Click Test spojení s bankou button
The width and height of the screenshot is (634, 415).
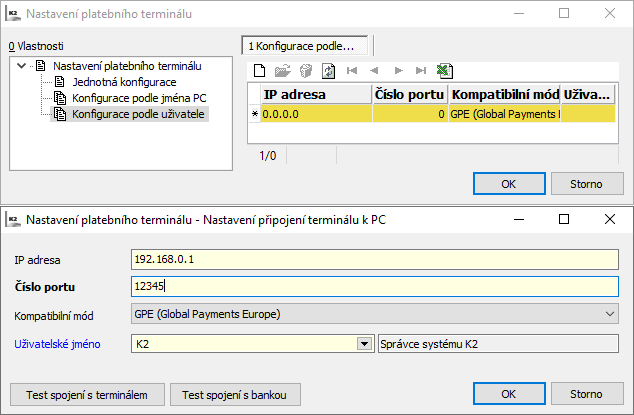pos(235,395)
